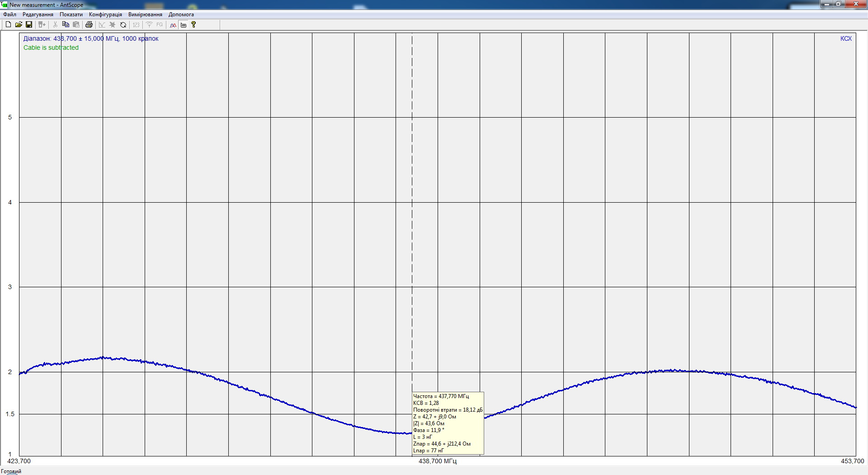Click the paste clipboard icon
The image size is (868, 475).
point(76,25)
